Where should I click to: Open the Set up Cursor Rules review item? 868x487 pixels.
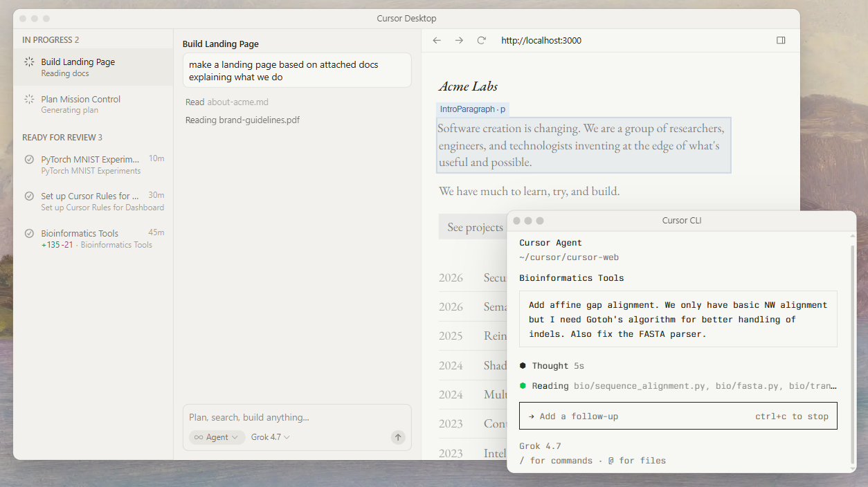93,201
